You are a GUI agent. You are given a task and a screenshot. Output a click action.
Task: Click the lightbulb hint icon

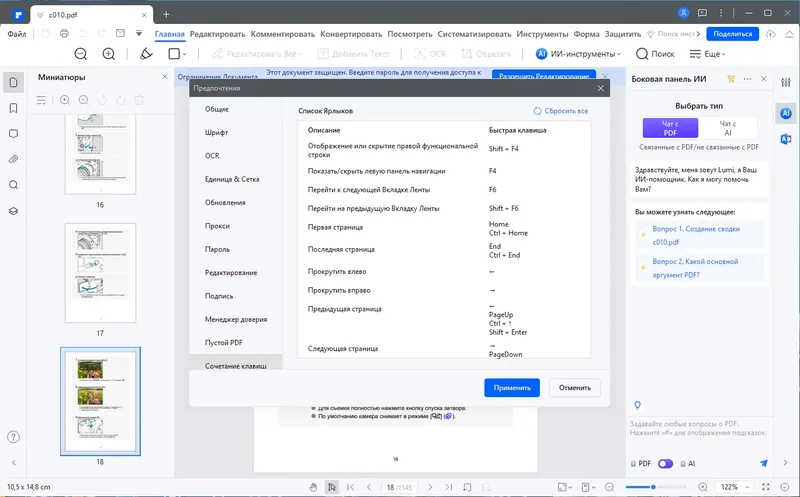[x=637, y=405]
